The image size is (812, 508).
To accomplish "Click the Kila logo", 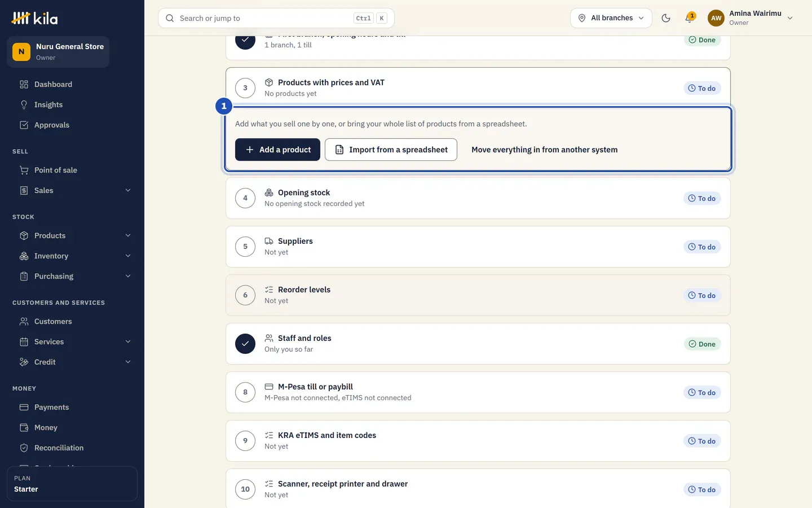I will click(35, 18).
